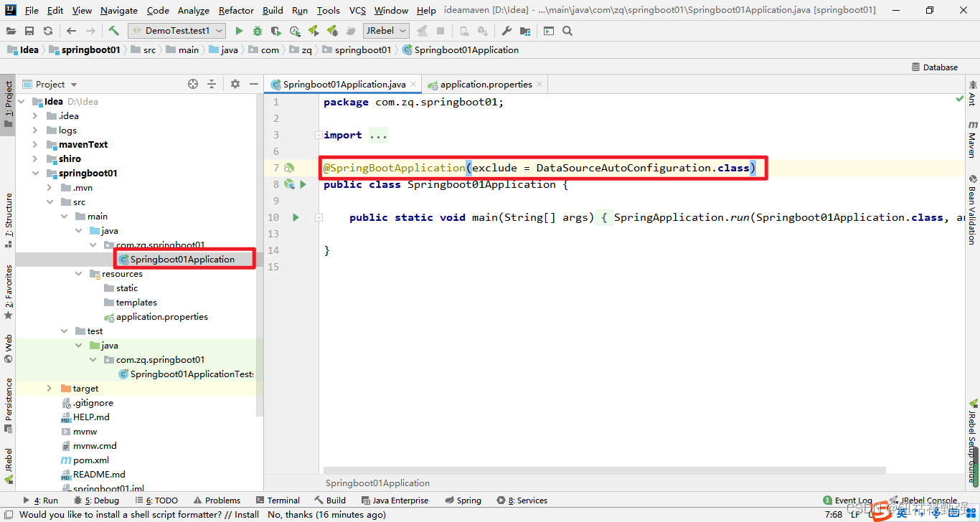The height and width of the screenshot is (522, 980).
Task: Toggle the 1: Project side tool window
Action: click(9, 105)
